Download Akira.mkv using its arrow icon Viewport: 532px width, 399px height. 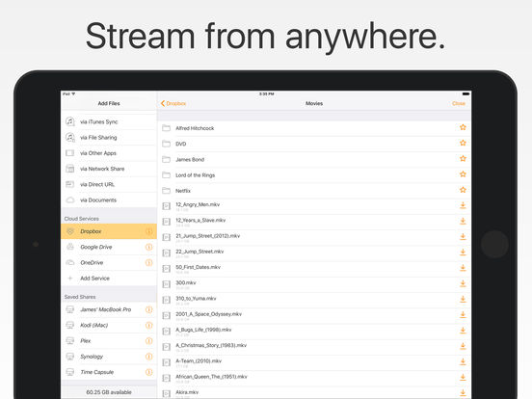[463, 393]
